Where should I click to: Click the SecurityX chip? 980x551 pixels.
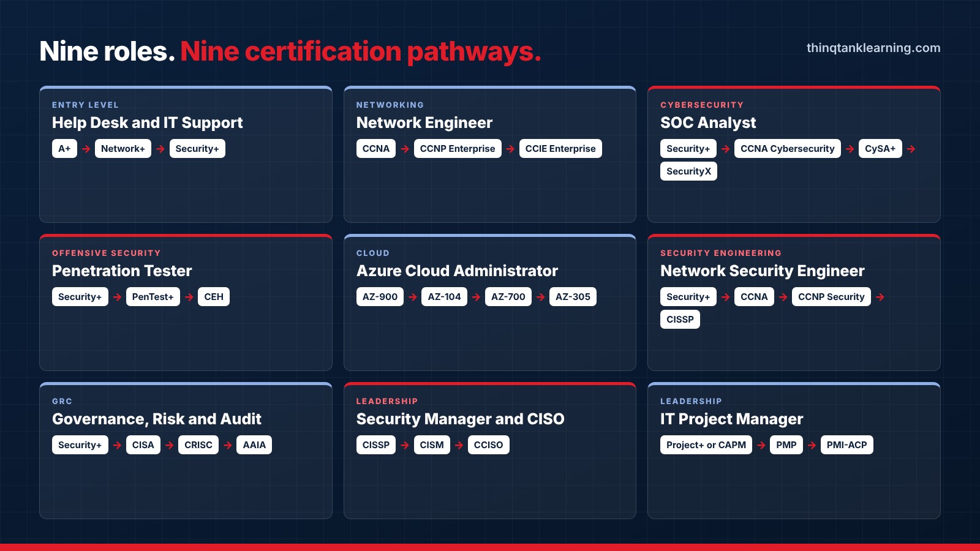click(x=688, y=171)
